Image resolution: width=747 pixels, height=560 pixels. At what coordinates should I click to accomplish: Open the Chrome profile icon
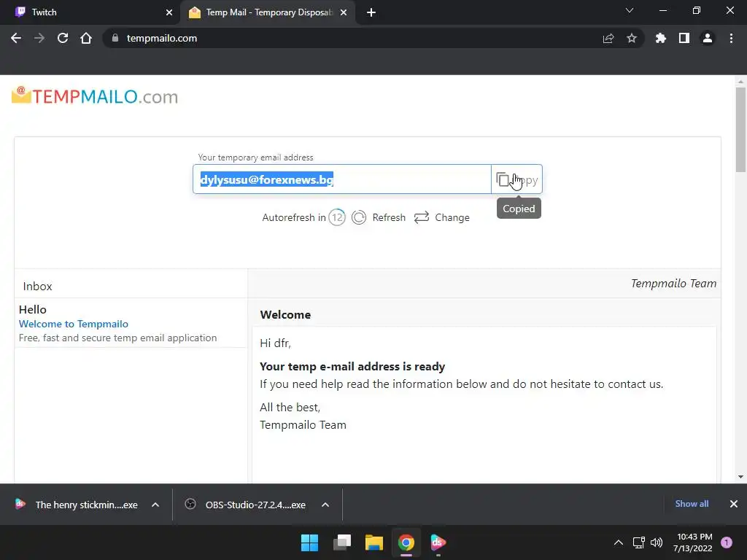pos(708,38)
